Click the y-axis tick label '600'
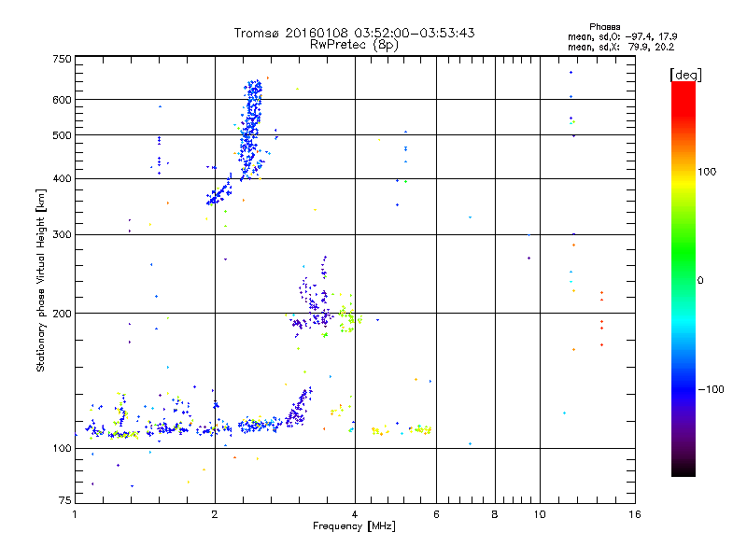The image size is (747, 560). click(62, 100)
